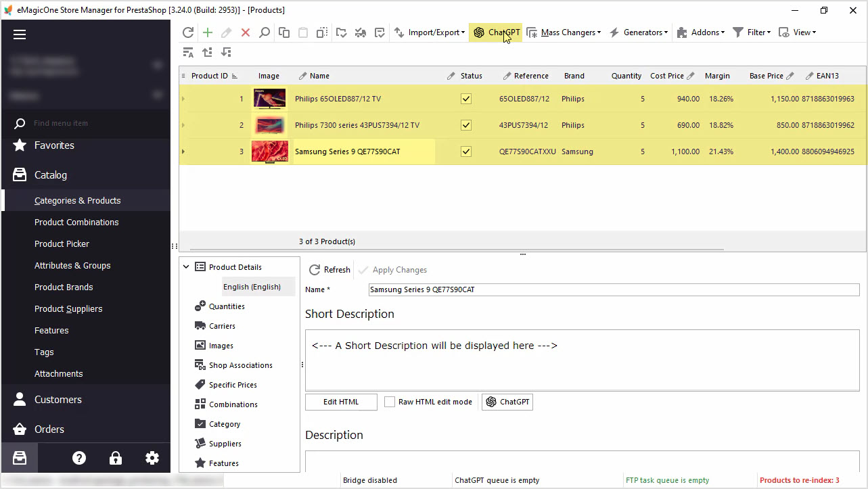
Task: Open the View dropdown
Action: coord(798,32)
